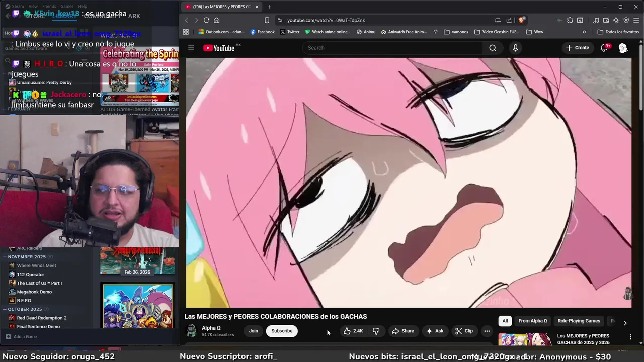Open the YouTube hamburger guide menu
Screen dimensions: 644x362
tap(191, 48)
